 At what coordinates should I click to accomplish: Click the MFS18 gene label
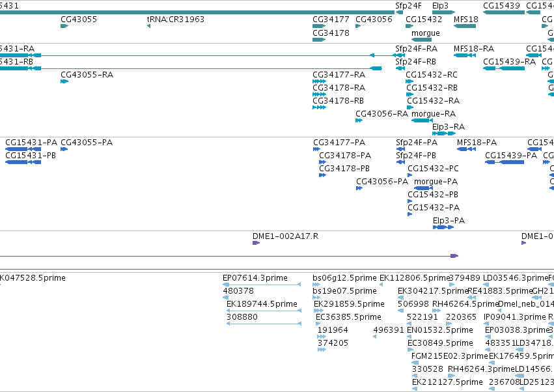point(466,19)
